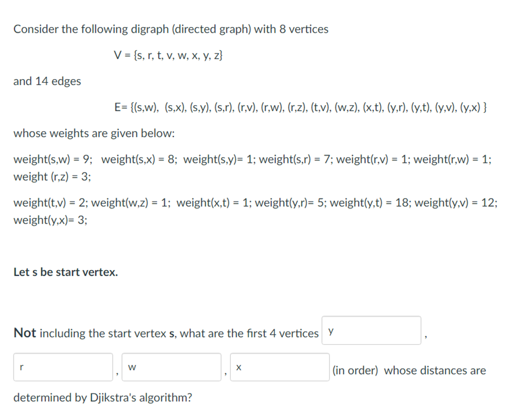521x420 pixels.
Task: Click the input field containing 'x'
Action: (x=279, y=366)
